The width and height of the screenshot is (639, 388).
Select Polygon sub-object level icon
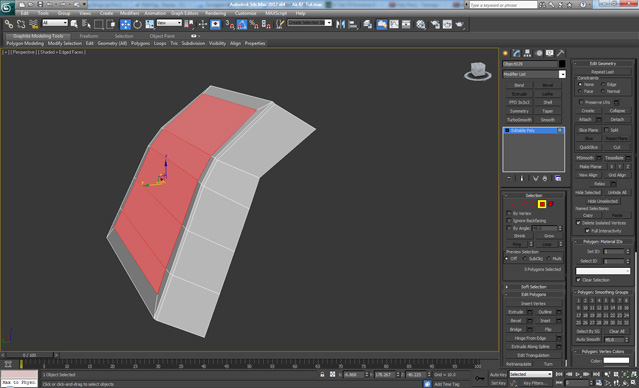[542, 204]
